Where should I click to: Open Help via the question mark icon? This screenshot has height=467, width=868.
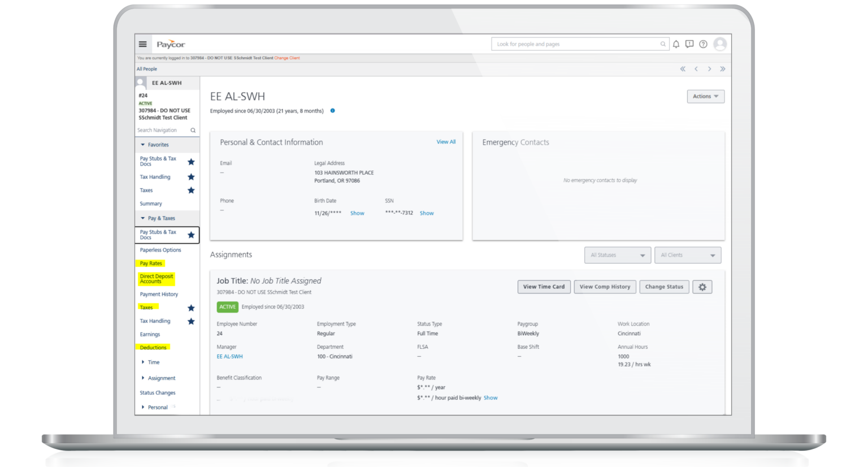pos(702,44)
